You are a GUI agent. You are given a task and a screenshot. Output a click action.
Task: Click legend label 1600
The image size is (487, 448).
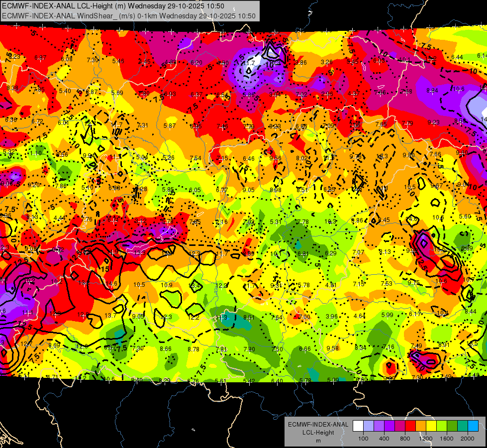tap(447, 439)
